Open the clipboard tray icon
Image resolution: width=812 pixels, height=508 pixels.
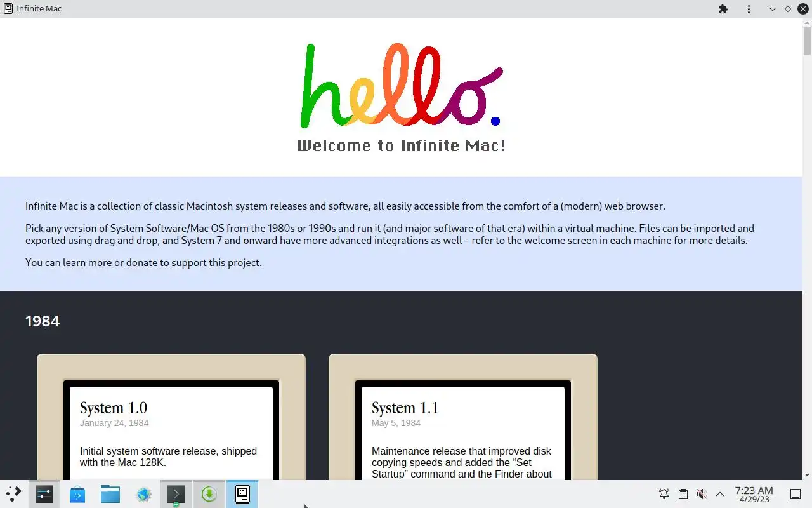point(683,494)
